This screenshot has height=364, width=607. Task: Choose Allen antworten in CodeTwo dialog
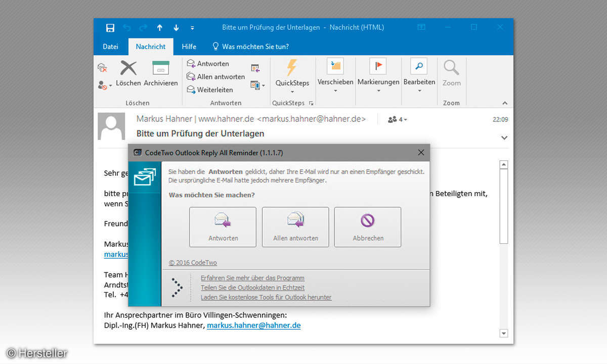click(295, 227)
